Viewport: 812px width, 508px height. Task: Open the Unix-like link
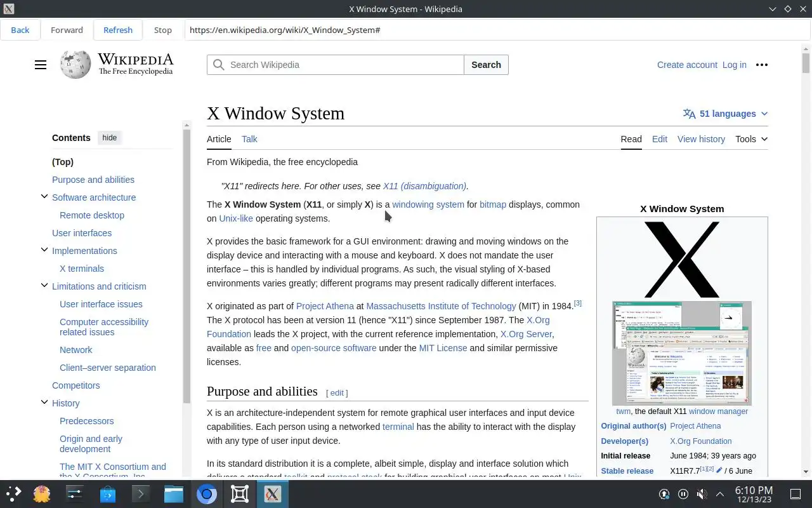(x=236, y=218)
